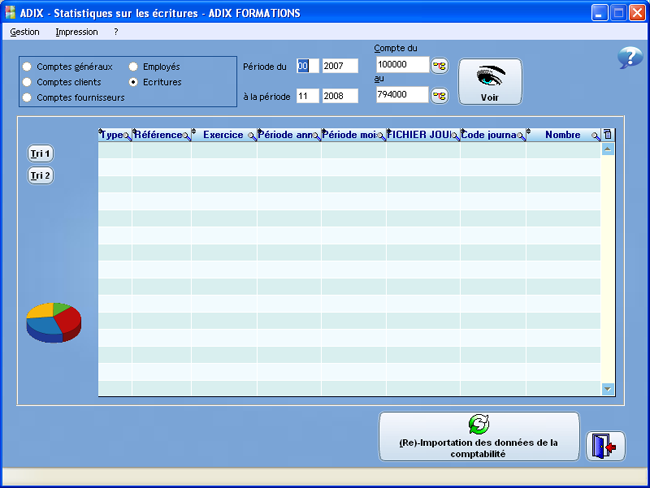
Task: Click the exit door icon
Action: click(x=605, y=446)
